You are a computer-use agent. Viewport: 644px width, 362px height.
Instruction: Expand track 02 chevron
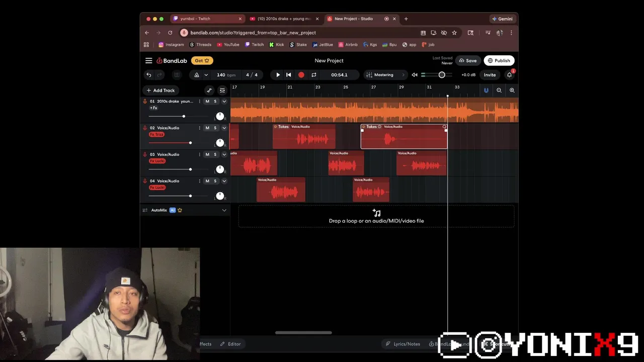coord(224,128)
